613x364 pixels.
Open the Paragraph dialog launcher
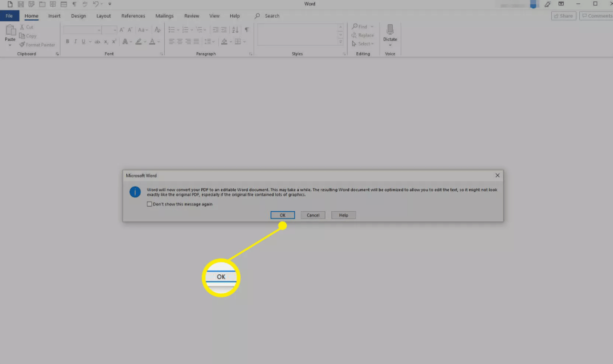(x=251, y=54)
